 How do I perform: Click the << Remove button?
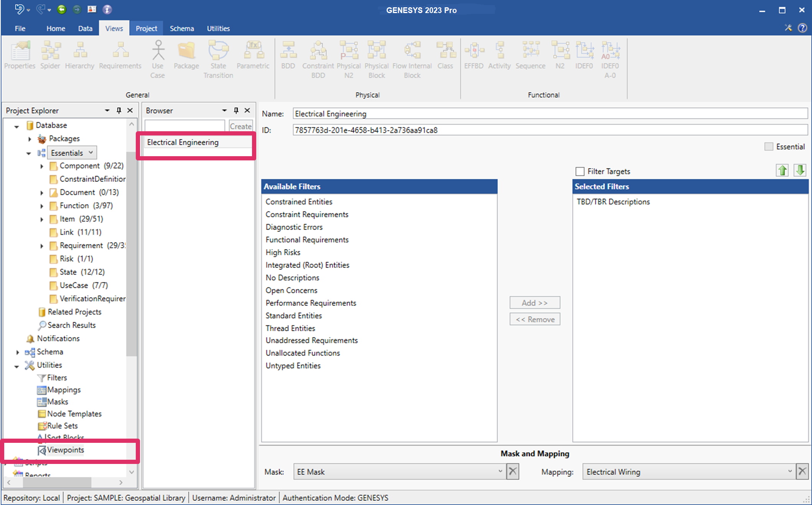(534, 319)
